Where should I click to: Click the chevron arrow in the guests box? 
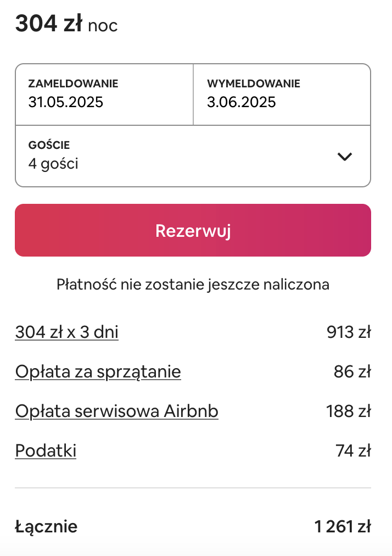coord(344,157)
